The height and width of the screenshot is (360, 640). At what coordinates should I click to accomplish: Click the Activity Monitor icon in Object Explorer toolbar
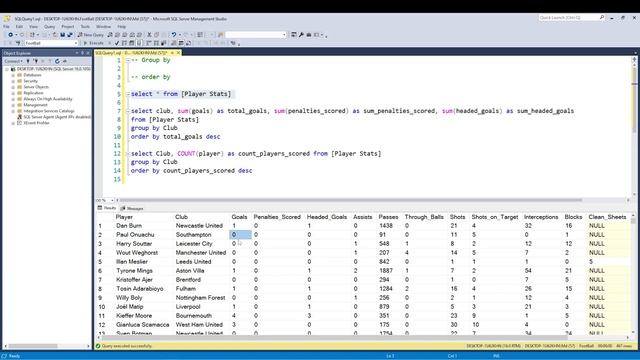[64, 61]
